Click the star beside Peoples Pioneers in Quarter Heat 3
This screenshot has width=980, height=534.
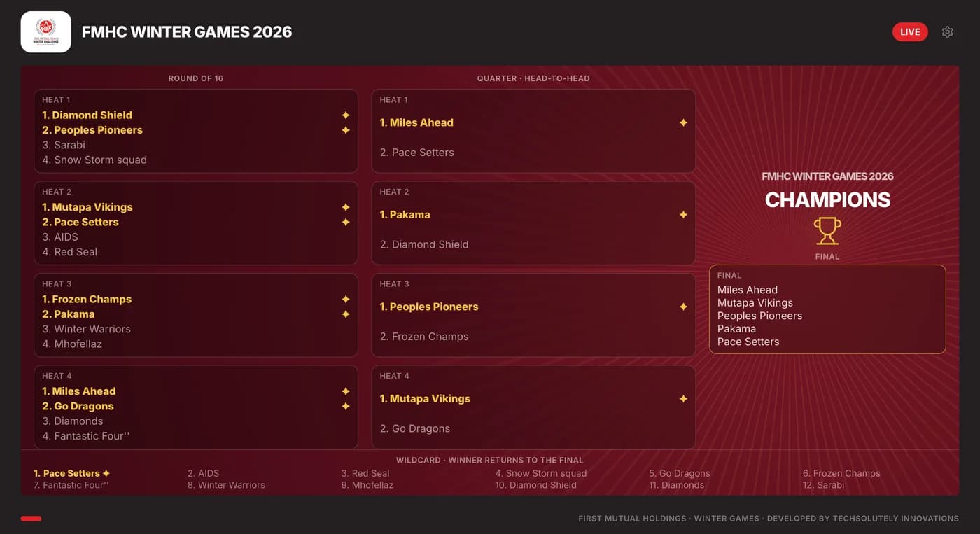(683, 307)
